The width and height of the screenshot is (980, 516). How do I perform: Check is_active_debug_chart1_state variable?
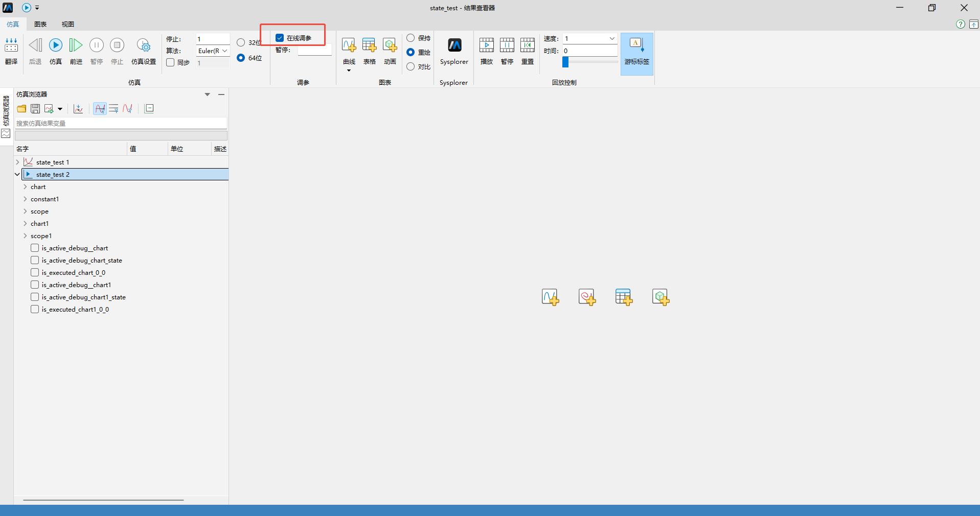click(x=35, y=297)
